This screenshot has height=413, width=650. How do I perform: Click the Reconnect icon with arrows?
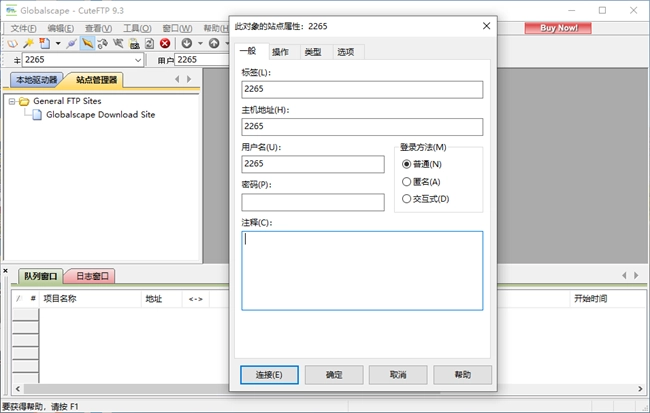[x=103, y=44]
